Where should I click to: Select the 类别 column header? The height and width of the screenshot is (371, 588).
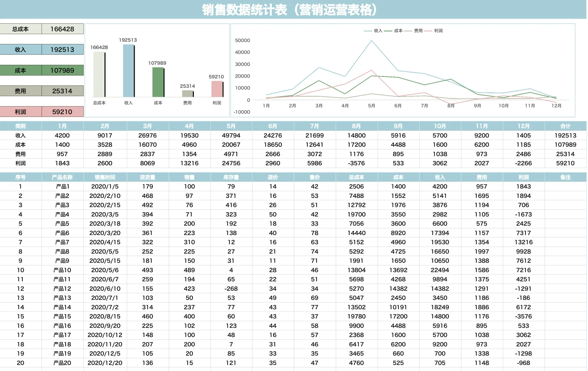21,126
